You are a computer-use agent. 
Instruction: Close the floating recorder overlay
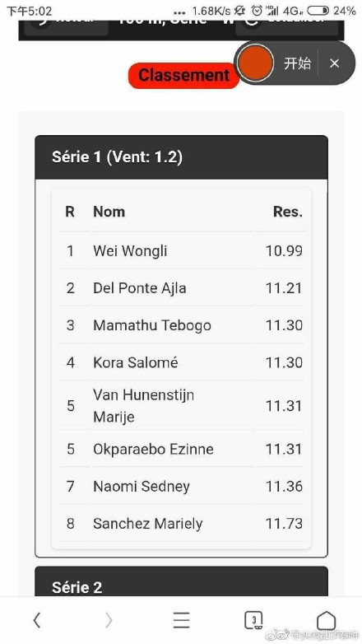tap(335, 63)
